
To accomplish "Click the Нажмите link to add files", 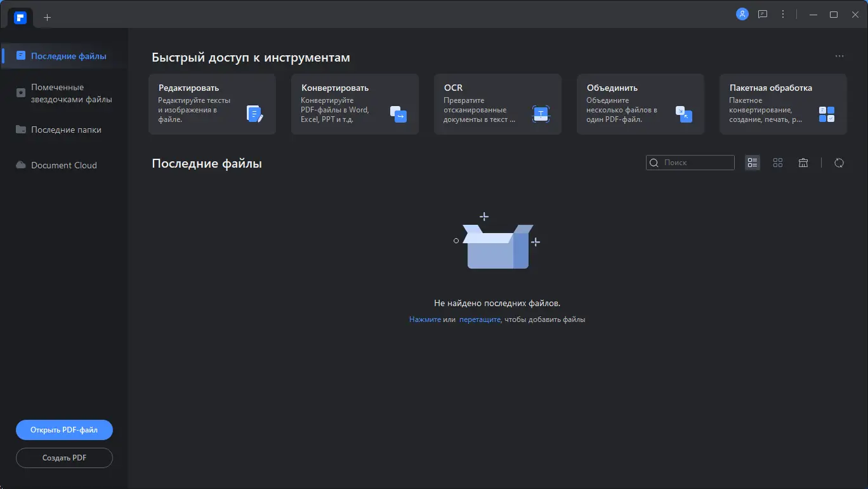I will point(424,319).
